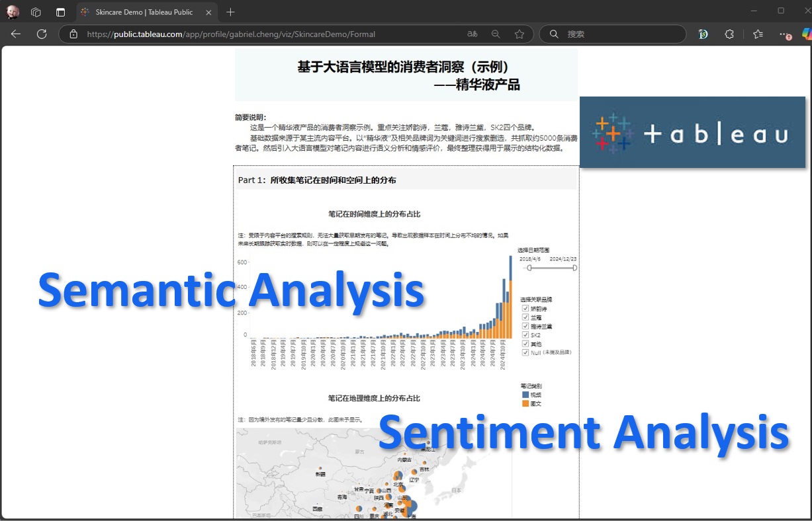Open a new browser tab
The height and width of the screenshot is (521, 812).
[230, 12]
